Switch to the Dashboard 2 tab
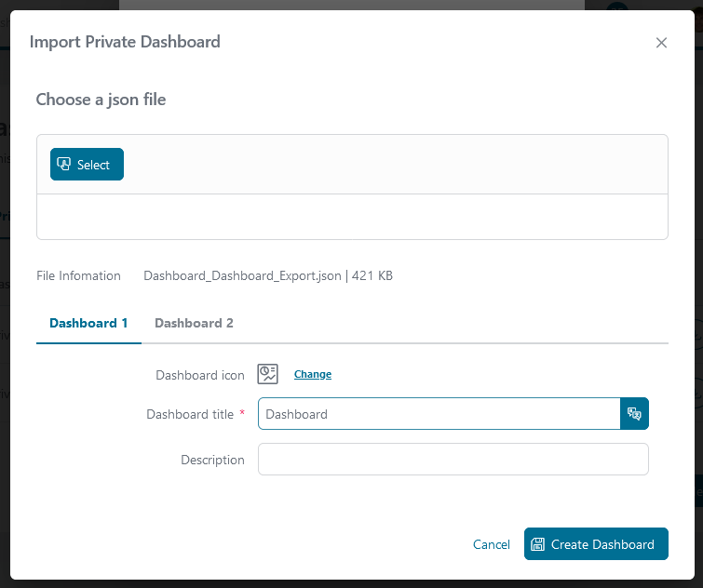Screen dimensions: 703x588 (x=194, y=323)
